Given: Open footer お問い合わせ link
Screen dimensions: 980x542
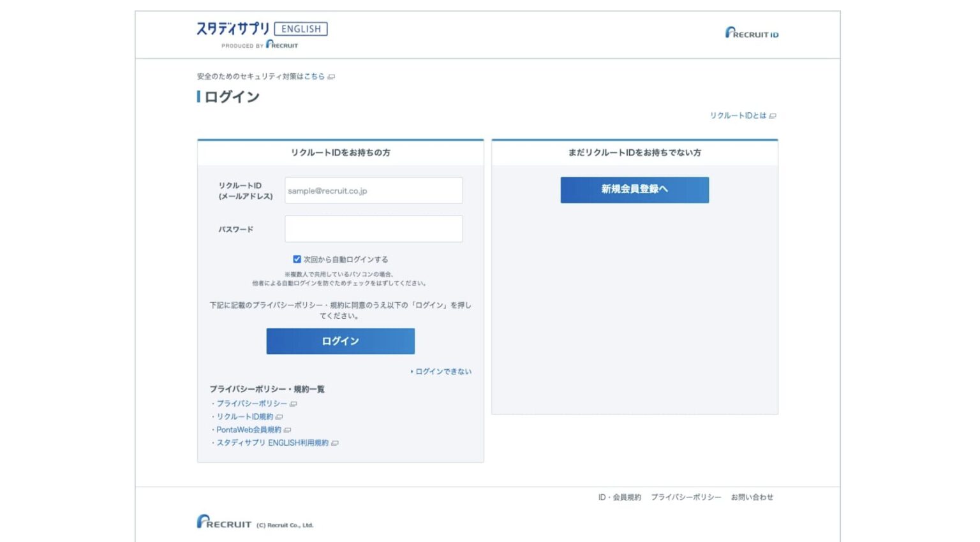Looking at the screenshot, I should pyautogui.click(x=752, y=497).
